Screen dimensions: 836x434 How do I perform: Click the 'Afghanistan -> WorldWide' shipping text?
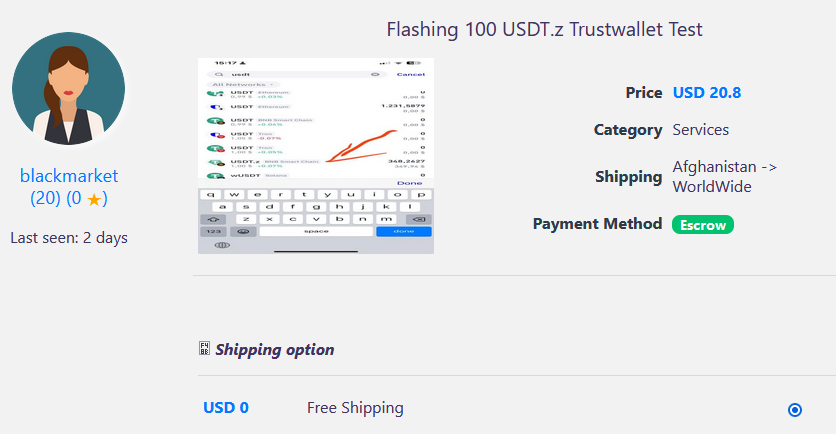pyautogui.click(x=725, y=177)
